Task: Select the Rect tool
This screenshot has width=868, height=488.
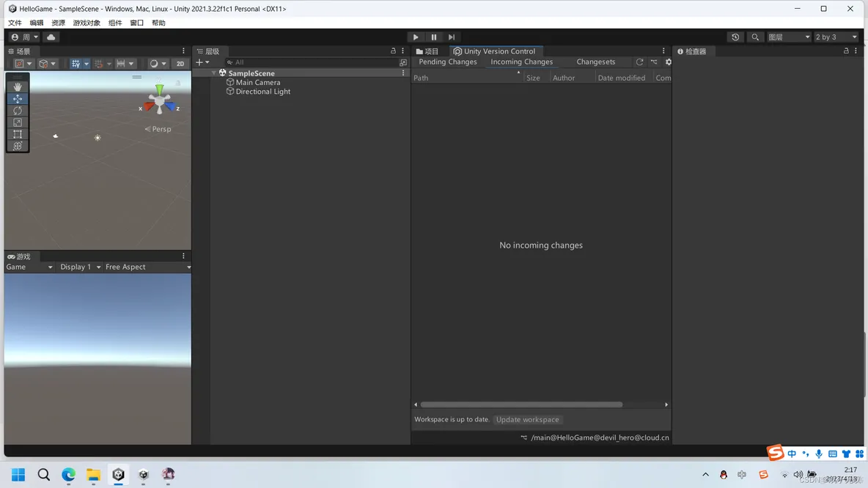Action: (18, 134)
